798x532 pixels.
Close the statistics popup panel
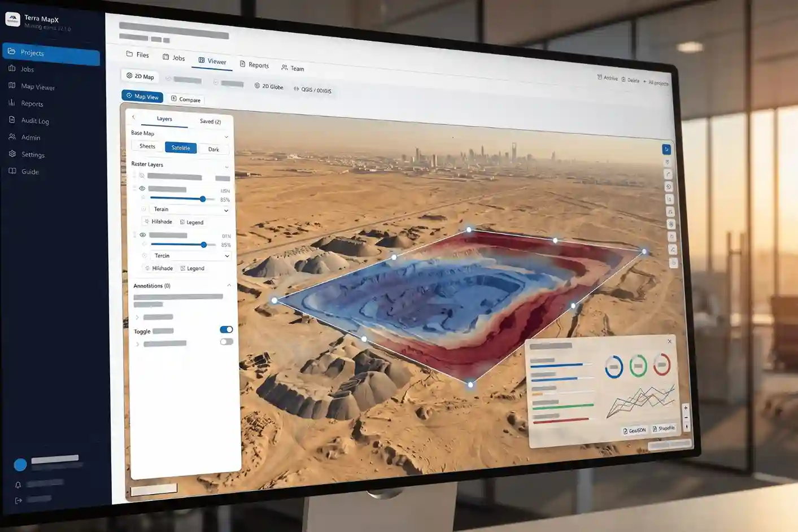670,341
